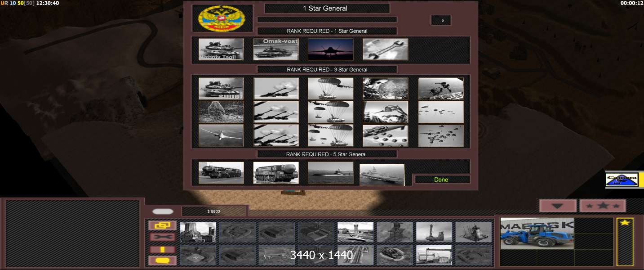Select the middle aircraft bomb-drop power
This screenshot has width=644, height=270.
coord(386,112)
